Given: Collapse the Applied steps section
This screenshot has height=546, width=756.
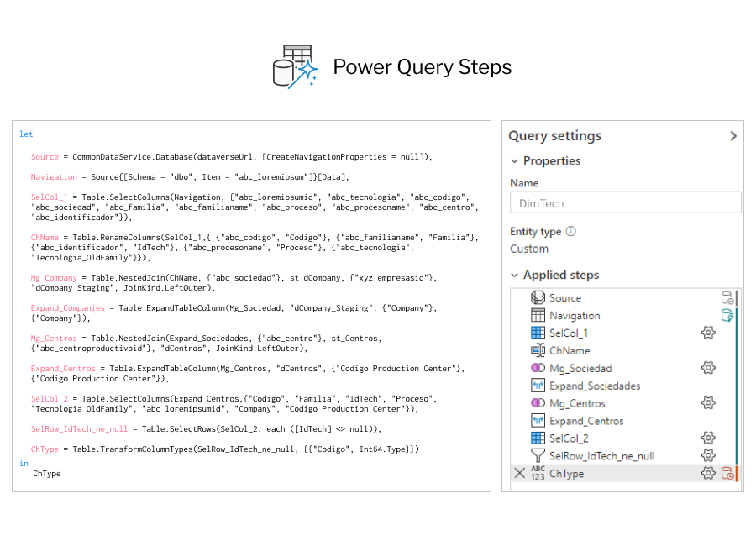Looking at the screenshot, I should (515, 275).
